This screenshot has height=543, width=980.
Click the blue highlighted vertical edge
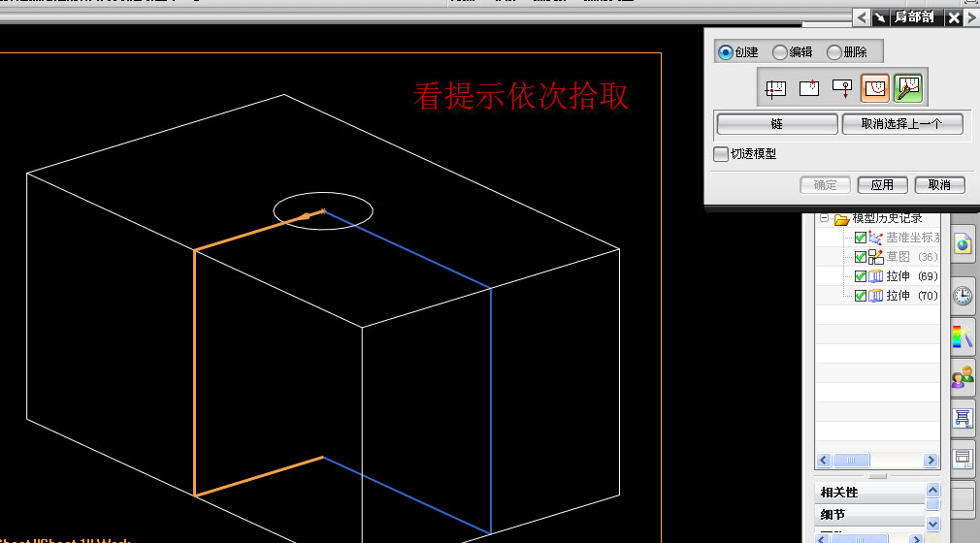click(491, 410)
